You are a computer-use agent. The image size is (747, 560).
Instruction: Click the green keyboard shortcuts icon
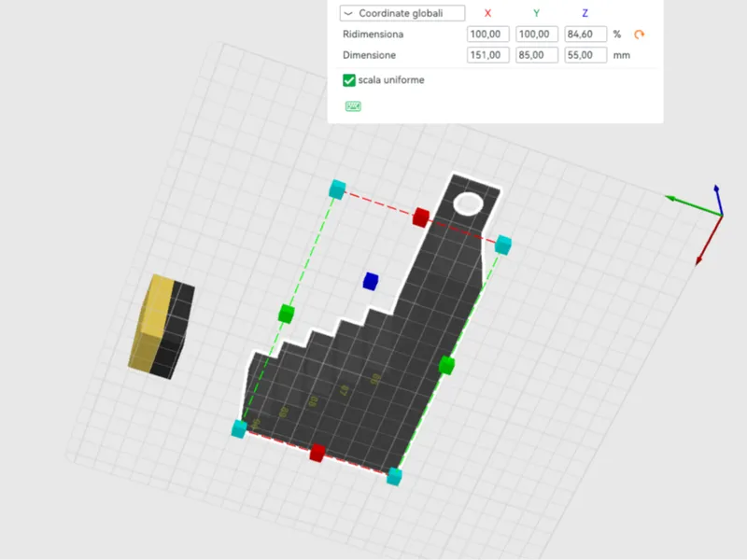point(353,106)
